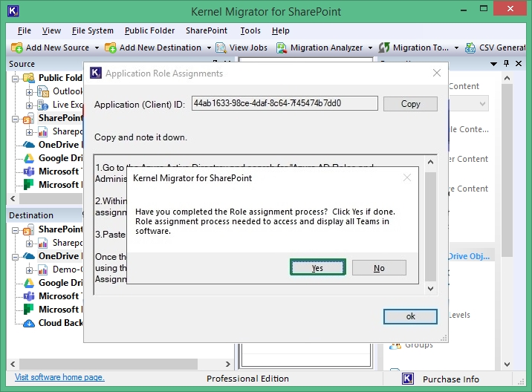Click the Add New Source icon
Screen dimensions: 532x392
pyautogui.click(x=16, y=48)
